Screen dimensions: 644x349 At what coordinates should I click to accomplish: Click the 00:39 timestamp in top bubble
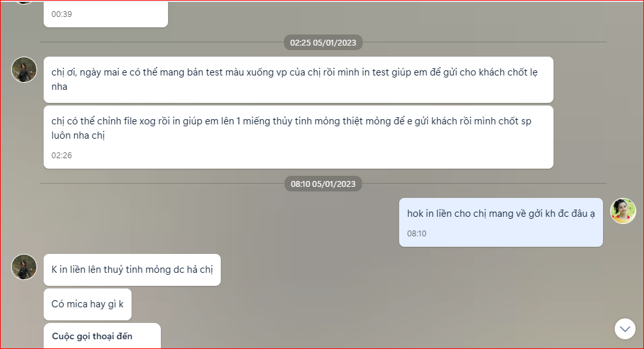coord(62,14)
